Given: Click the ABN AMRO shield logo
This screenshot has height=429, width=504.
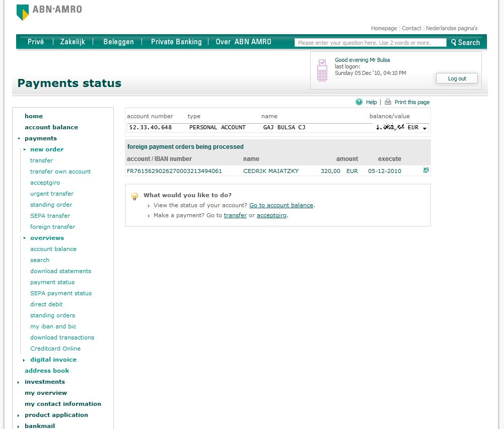Looking at the screenshot, I should (x=23, y=12).
